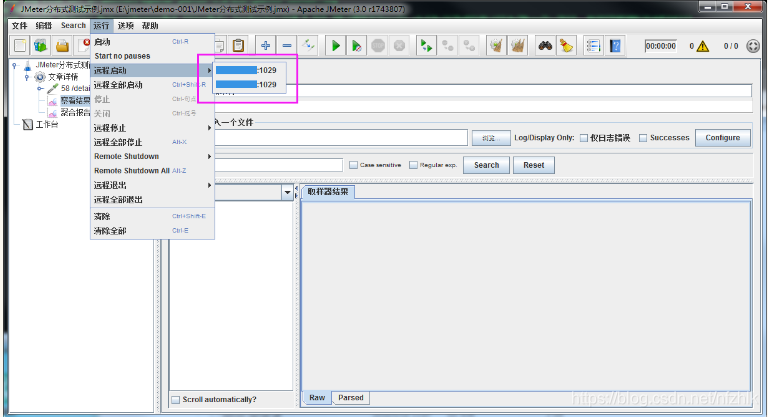
Task: Click the Clear All double-broom icon
Action: 518,46
